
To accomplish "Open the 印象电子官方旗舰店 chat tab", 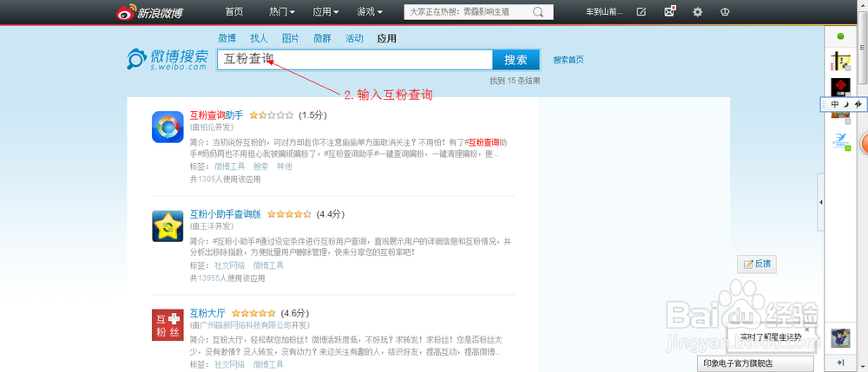I will (x=755, y=363).
